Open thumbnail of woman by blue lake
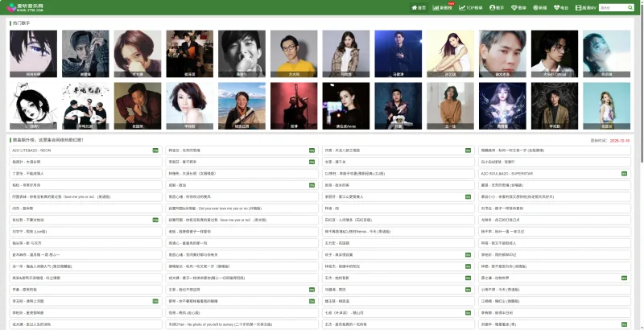Image resolution: width=644 pixels, height=330 pixels. 242,106
